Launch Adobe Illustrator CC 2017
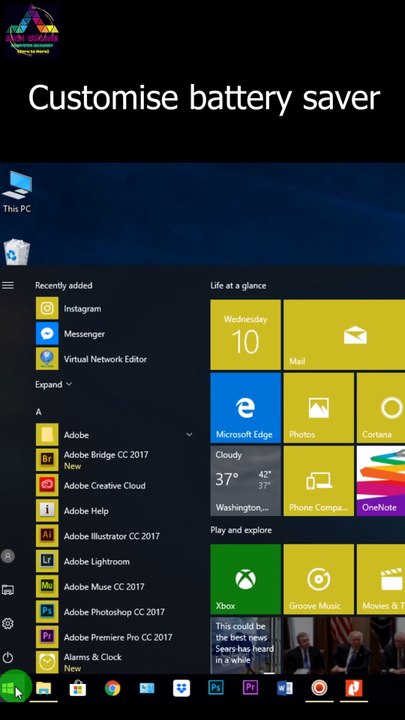 [115, 536]
